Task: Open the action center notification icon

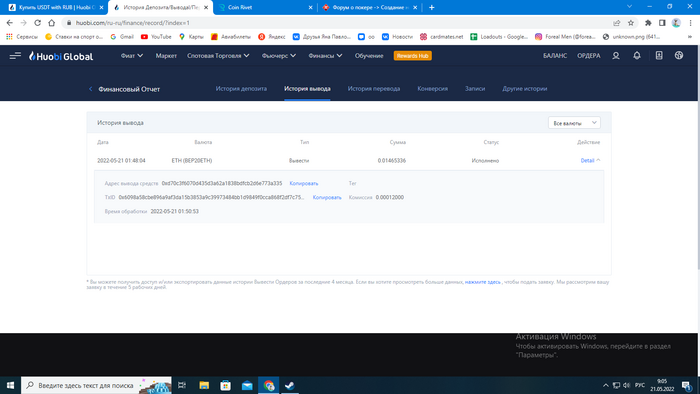Action: click(x=687, y=385)
